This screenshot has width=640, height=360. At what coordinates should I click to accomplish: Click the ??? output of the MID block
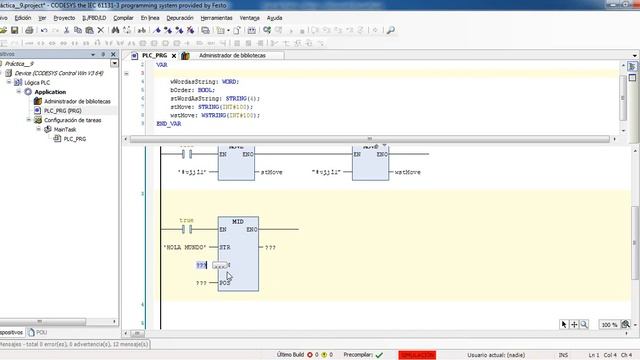tap(270, 247)
